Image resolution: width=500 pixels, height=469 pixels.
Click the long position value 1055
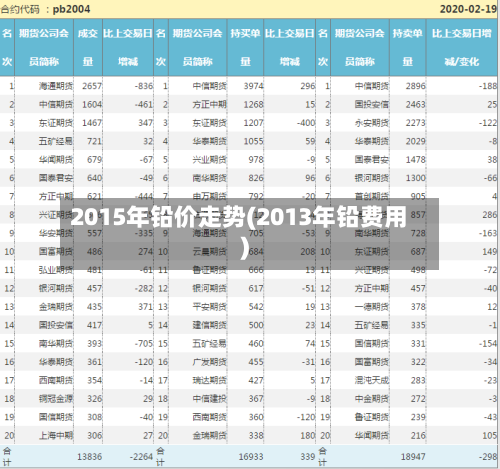253,141
